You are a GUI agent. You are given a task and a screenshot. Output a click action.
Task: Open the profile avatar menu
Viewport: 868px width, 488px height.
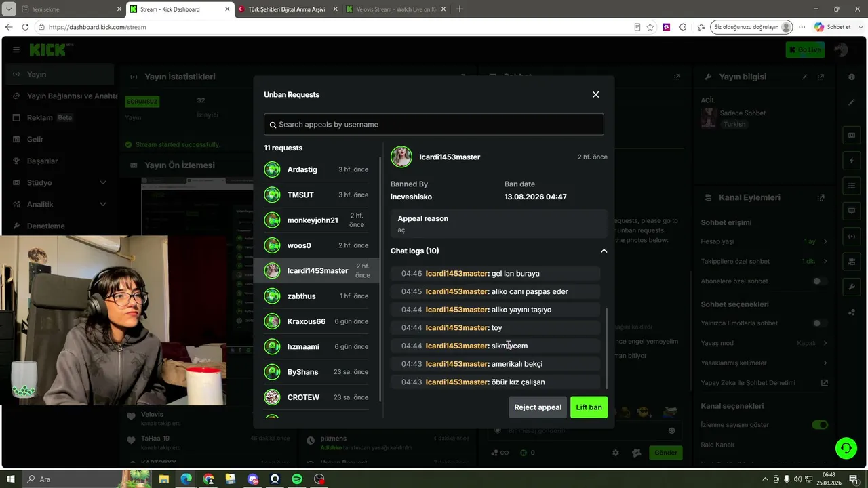840,49
